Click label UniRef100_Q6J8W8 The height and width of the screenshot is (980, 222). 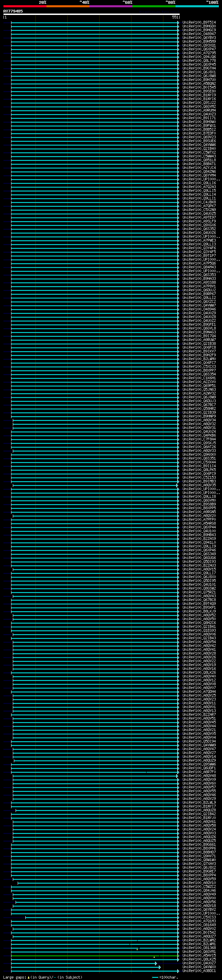(199, 76)
